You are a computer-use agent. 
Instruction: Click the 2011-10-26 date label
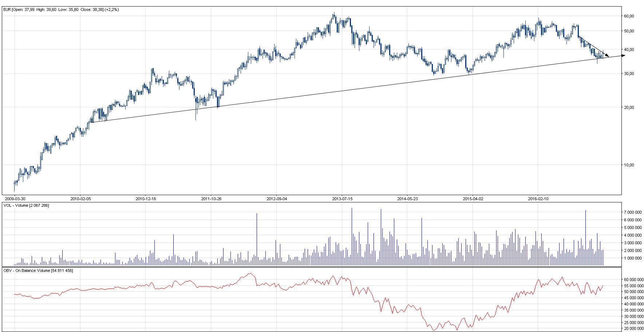[x=211, y=199]
